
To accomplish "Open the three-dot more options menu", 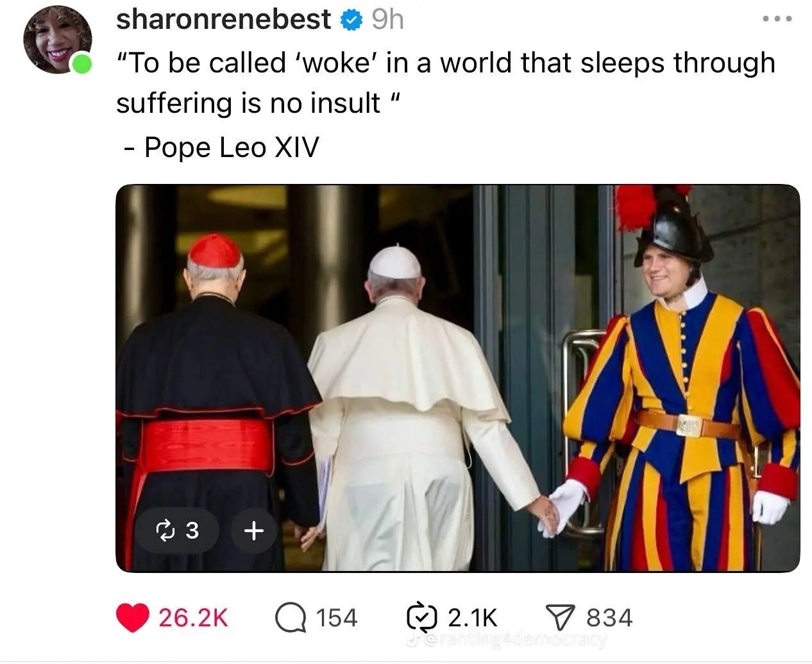I will [777, 19].
